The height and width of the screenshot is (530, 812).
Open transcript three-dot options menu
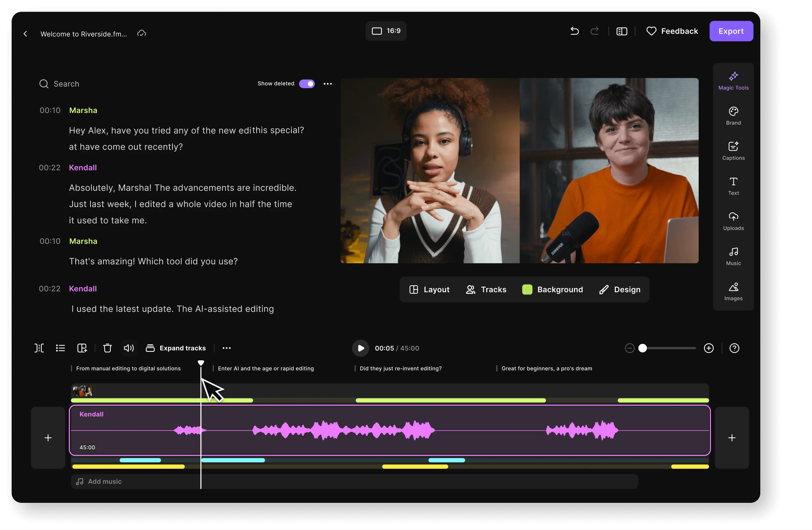(x=328, y=84)
